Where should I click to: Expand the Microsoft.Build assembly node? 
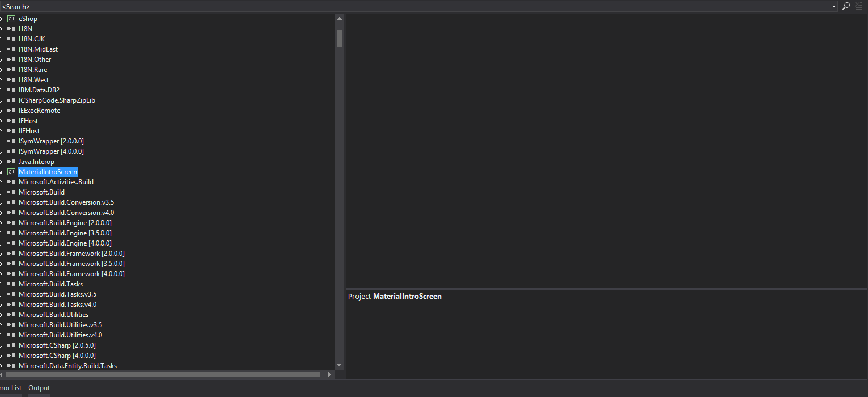pos(2,192)
